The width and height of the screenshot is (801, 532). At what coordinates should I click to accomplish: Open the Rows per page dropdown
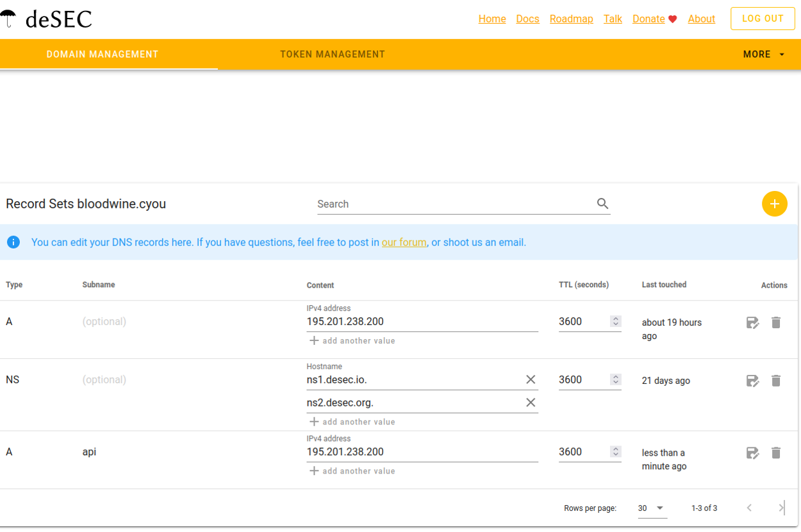pyautogui.click(x=652, y=508)
